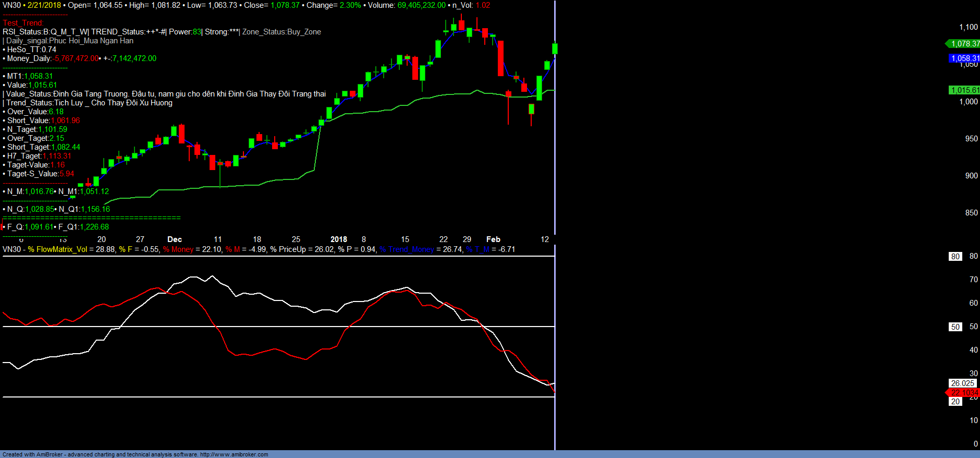The width and height of the screenshot is (980, 458).
Task: Click the last green candle on chart
Action: pyautogui.click(x=555, y=49)
